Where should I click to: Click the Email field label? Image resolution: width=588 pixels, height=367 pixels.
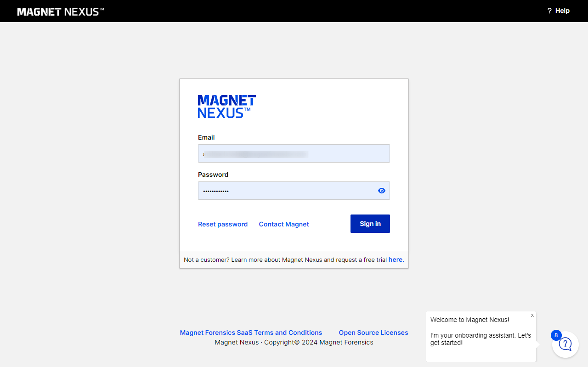[x=206, y=137]
